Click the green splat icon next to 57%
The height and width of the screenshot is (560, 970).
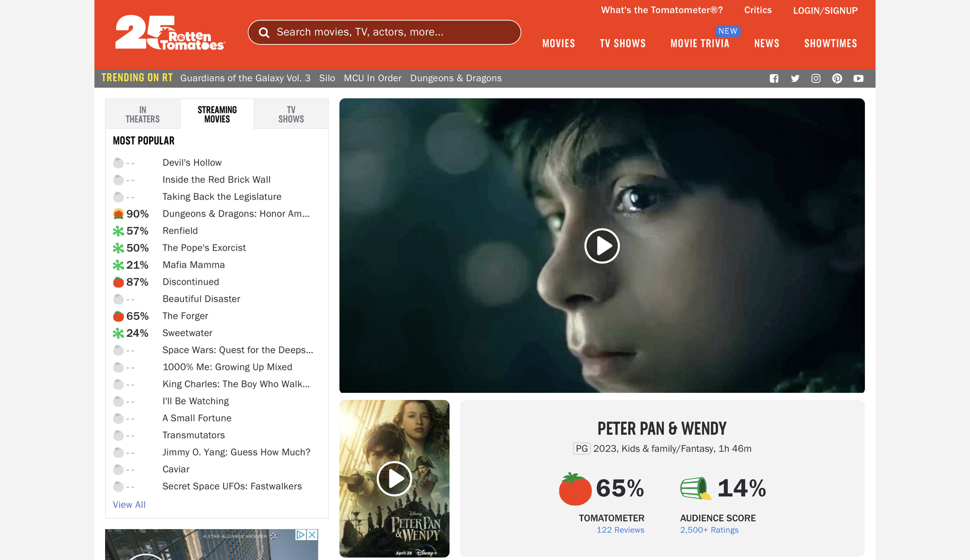[118, 231]
